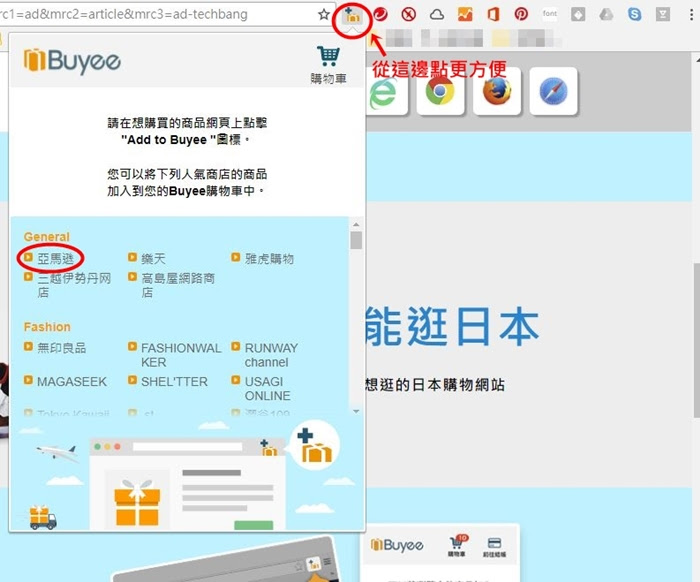Click the grey diamond extension icon
Viewport: 700px width, 582px height.
[578, 14]
